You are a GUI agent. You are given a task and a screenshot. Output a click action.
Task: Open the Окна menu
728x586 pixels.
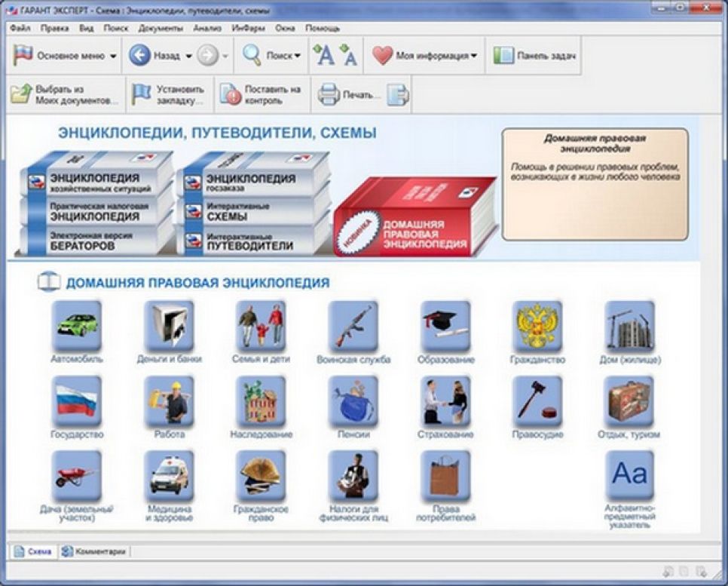coord(285,29)
